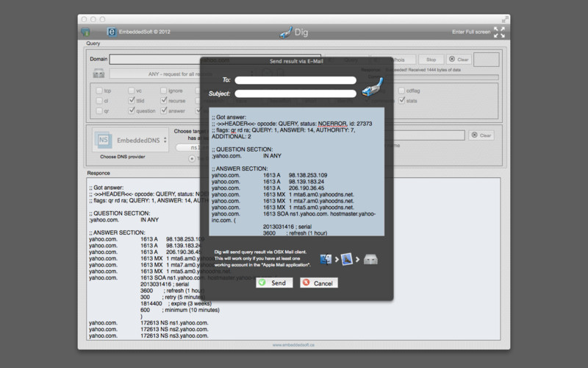Click the NS provider icon
This screenshot has height=368, width=588.
coord(103,140)
